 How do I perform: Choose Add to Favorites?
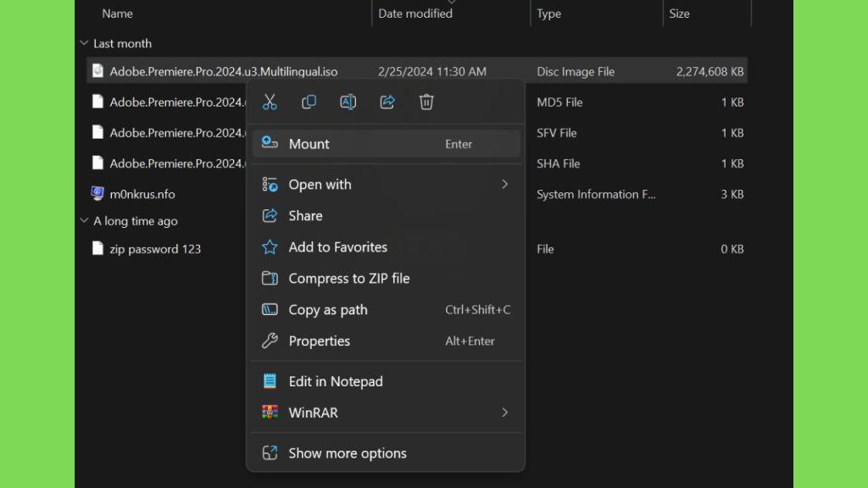(386, 247)
